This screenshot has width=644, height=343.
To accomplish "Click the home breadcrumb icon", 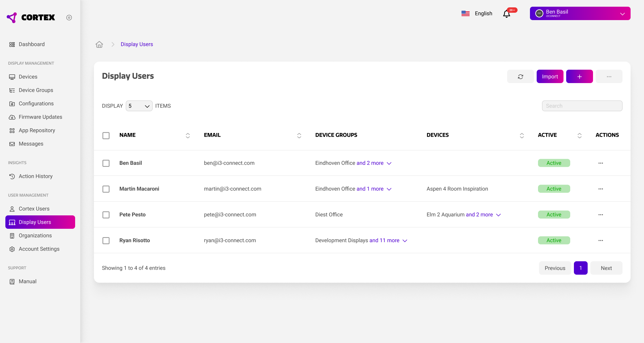I will pyautogui.click(x=99, y=45).
